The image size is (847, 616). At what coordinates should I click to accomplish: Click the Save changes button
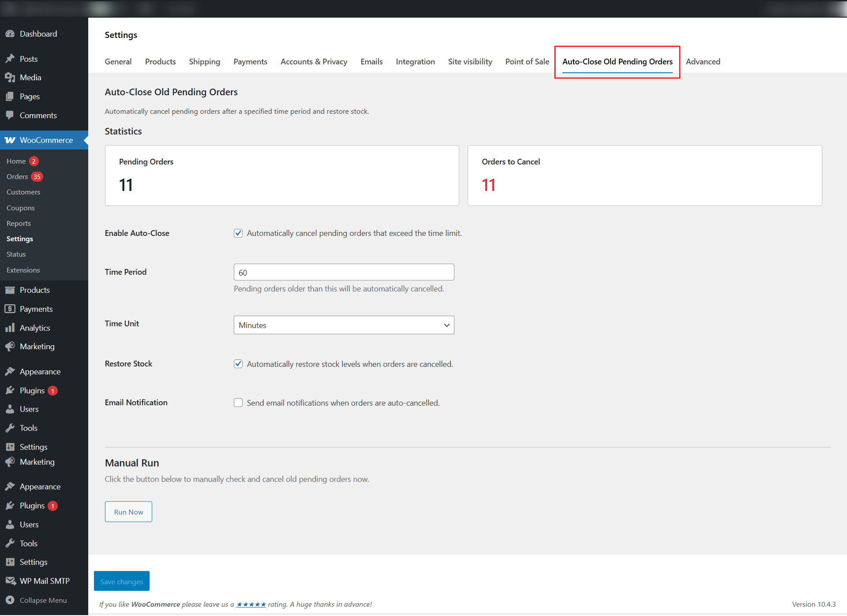click(122, 581)
